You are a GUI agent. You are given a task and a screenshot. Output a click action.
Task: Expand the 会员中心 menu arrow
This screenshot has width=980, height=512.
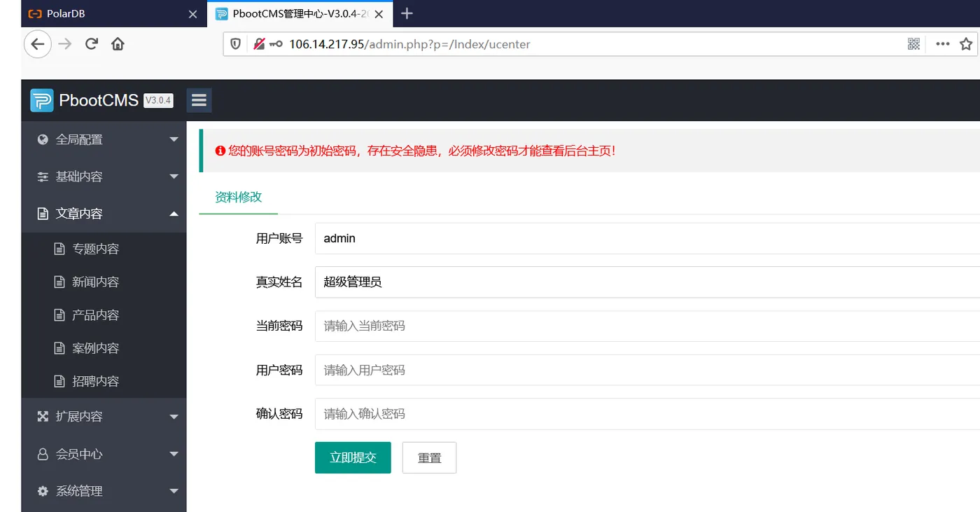pyautogui.click(x=174, y=454)
